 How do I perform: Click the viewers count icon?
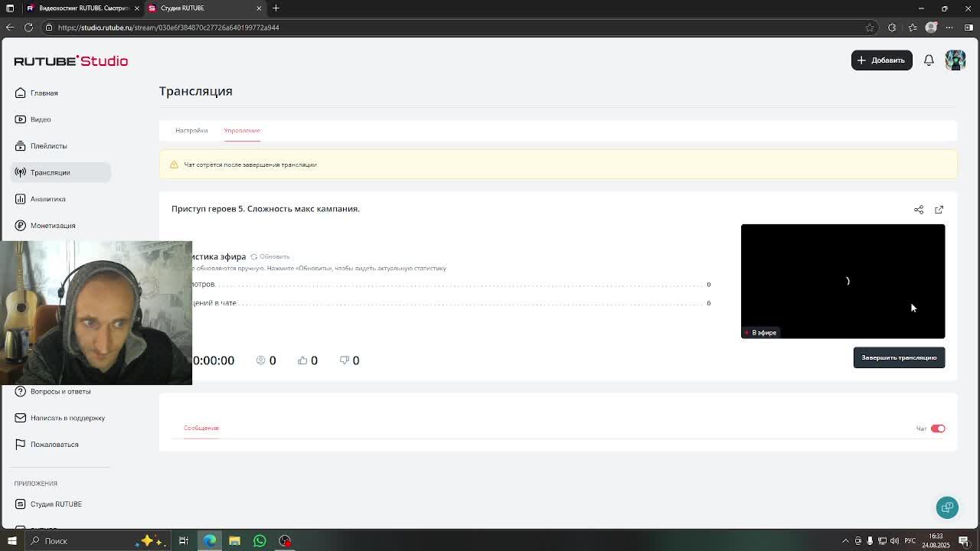(261, 360)
